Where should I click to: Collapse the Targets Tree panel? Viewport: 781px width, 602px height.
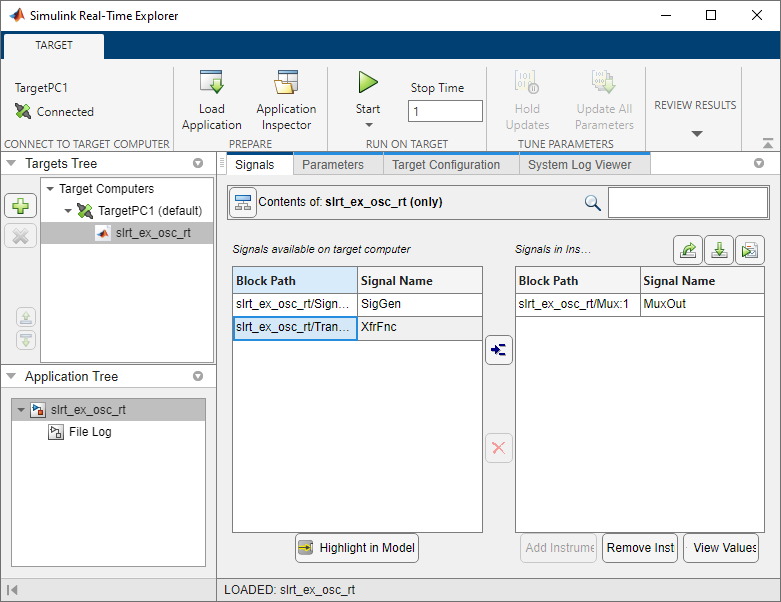[11, 163]
